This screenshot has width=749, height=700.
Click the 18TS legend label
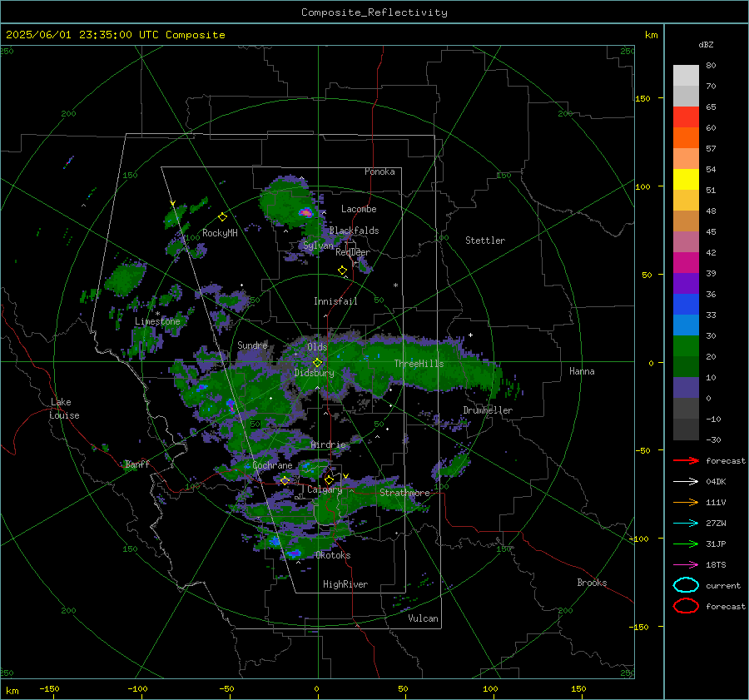coord(716,565)
